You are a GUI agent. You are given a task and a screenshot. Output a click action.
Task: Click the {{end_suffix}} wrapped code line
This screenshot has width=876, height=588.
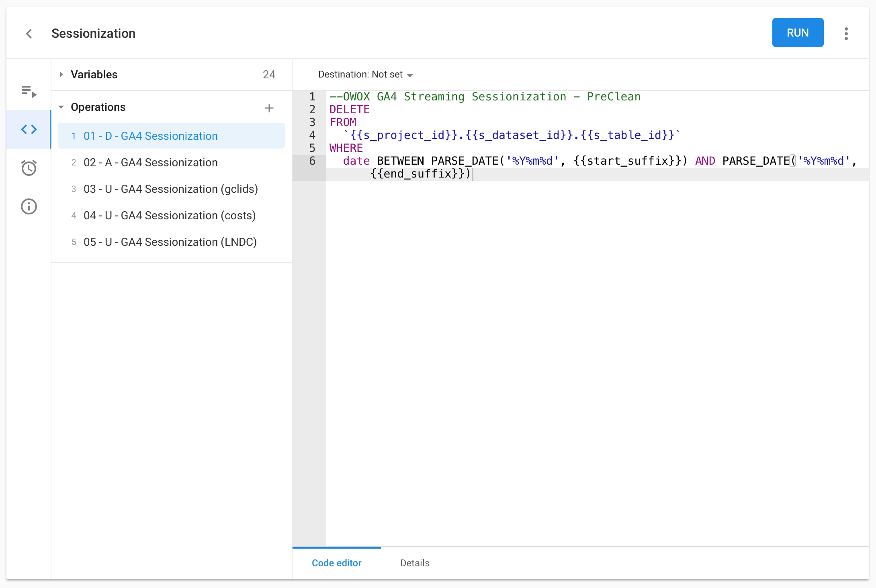pos(420,174)
